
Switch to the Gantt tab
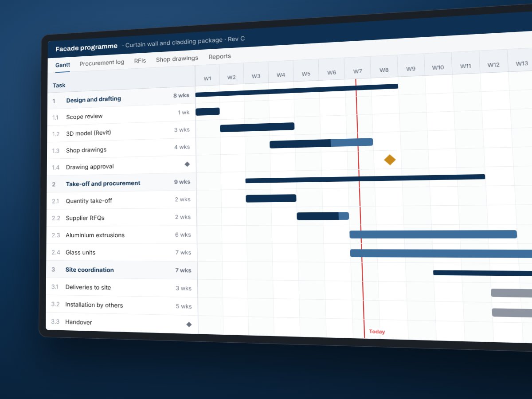pos(63,65)
